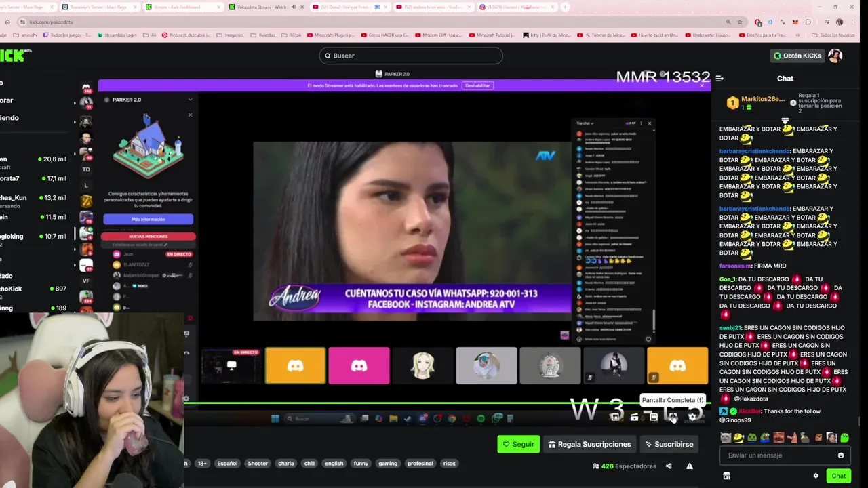The height and width of the screenshot is (488, 868).
Task: Open Markitos26e top gifter entry
Action: pos(755,103)
